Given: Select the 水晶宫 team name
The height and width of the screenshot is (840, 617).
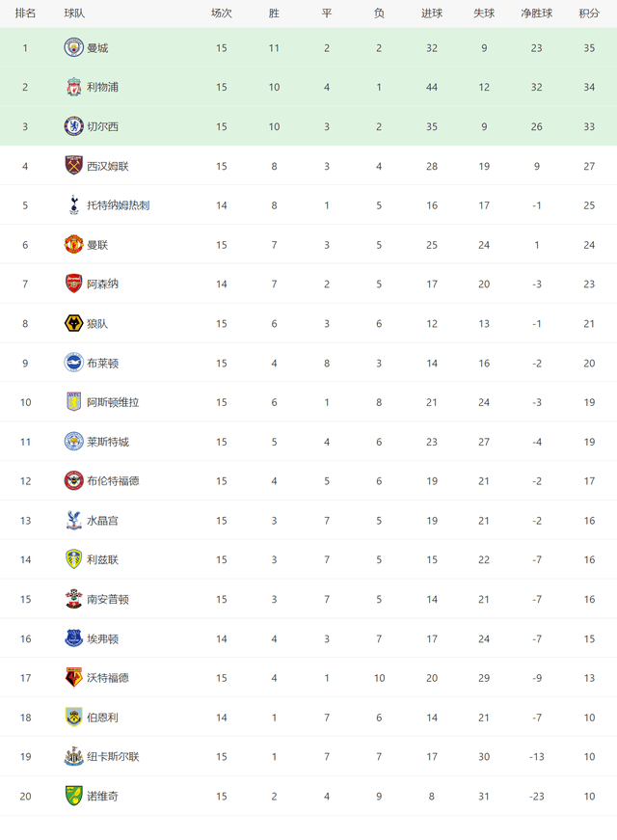Looking at the screenshot, I should tap(103, 520).
